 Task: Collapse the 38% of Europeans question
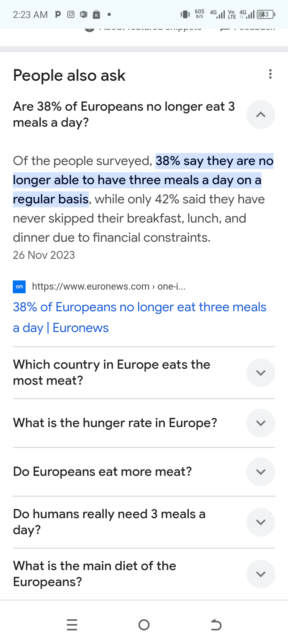click(260, 115)
